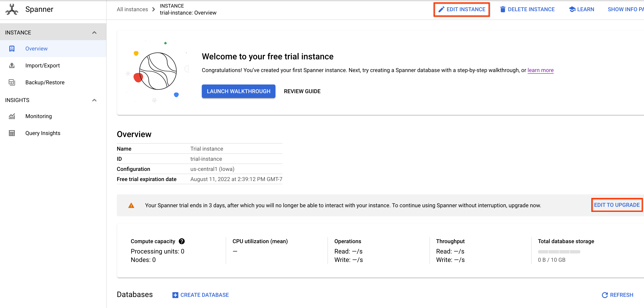Click the Backup/Restore sidebar icon

pyautogui.click(x=12, y=82)
